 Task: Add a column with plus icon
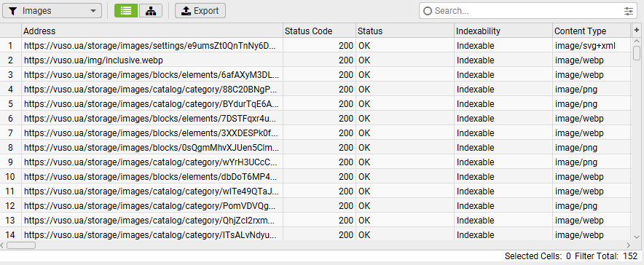637,31
